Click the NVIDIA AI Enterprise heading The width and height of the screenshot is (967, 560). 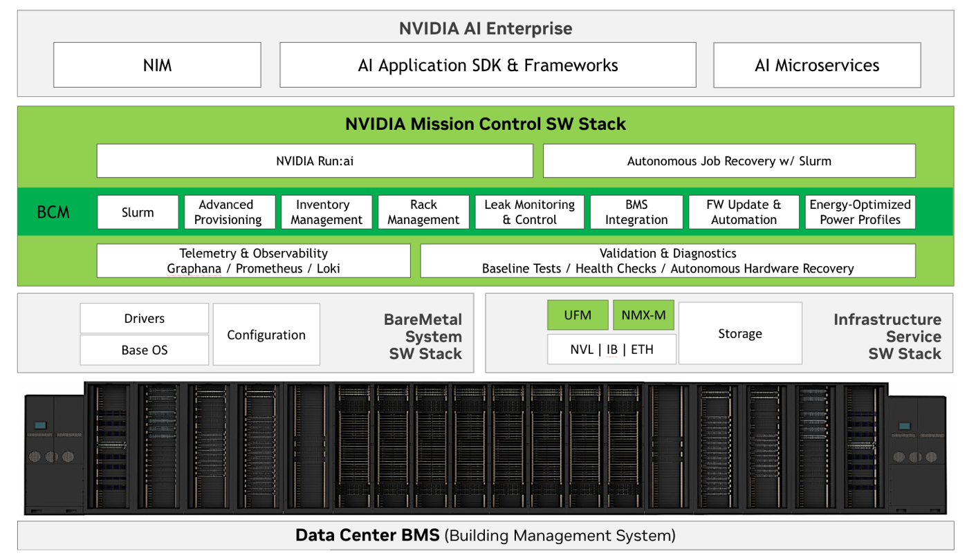pos(486,28)
